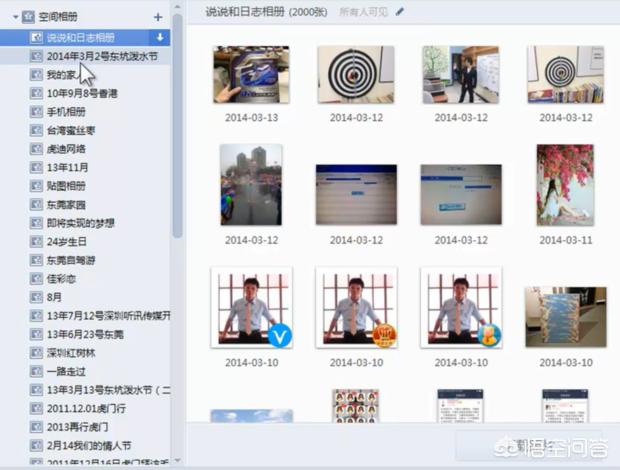Open the city street photo dated 2014-03-12

[x=251, y=185]
